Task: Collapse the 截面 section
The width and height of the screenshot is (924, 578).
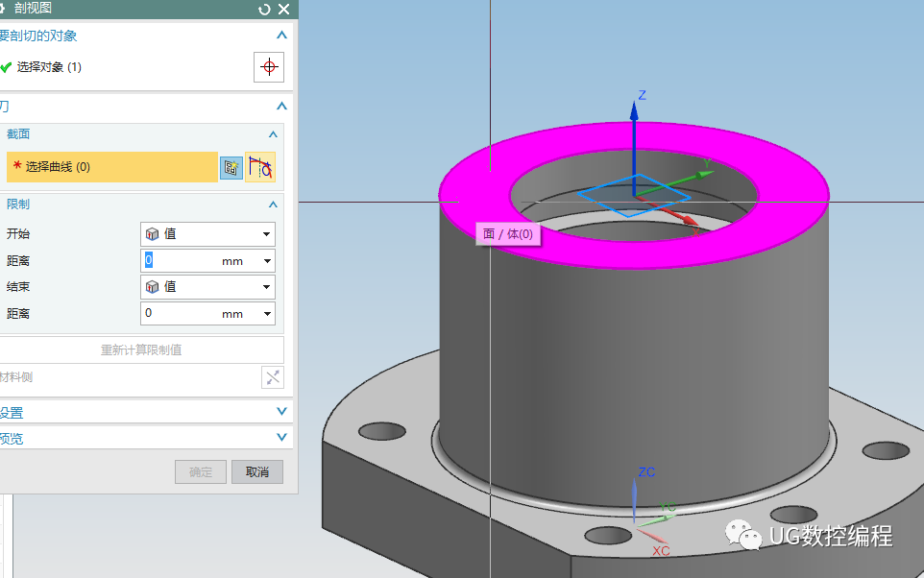Action: [273, 134]
